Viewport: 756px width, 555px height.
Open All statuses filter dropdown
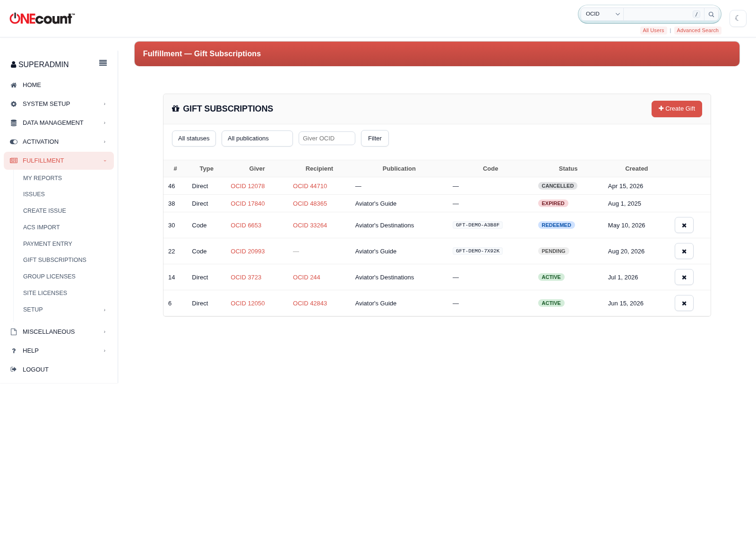tap(194, 139)
